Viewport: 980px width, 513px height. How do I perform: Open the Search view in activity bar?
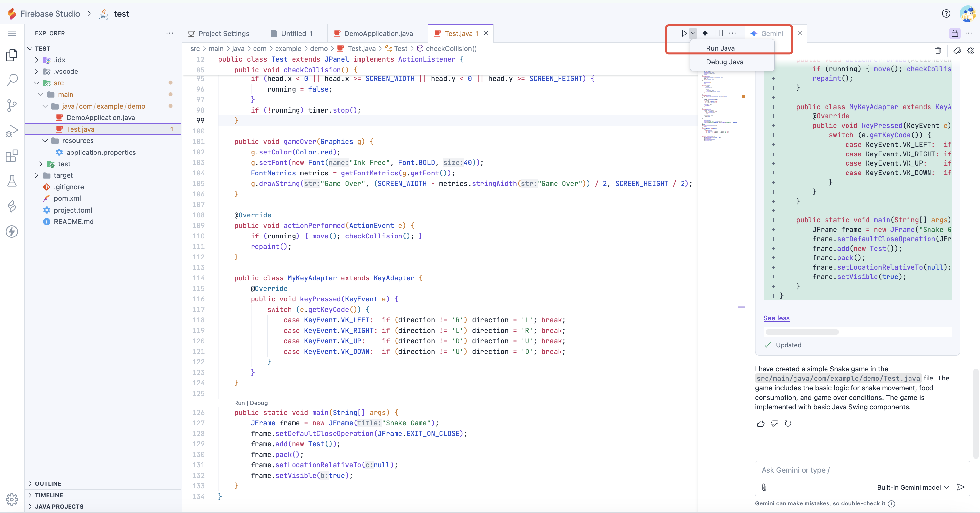pyautogui.click(x=12, y=80)
